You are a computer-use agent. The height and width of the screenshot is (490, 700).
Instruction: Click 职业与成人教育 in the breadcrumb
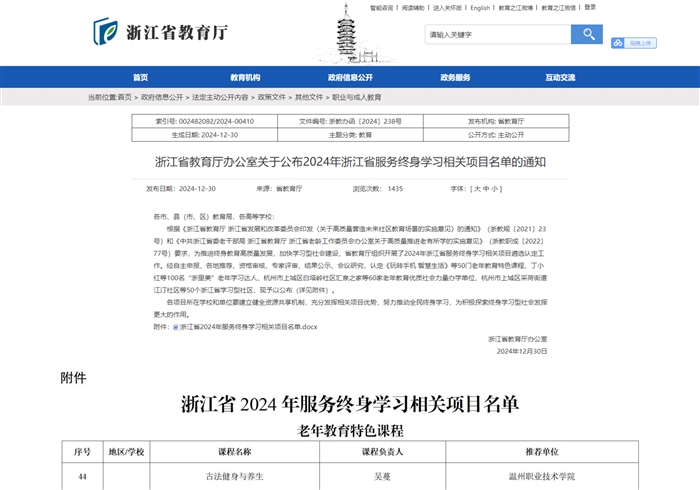pos(356,97)
